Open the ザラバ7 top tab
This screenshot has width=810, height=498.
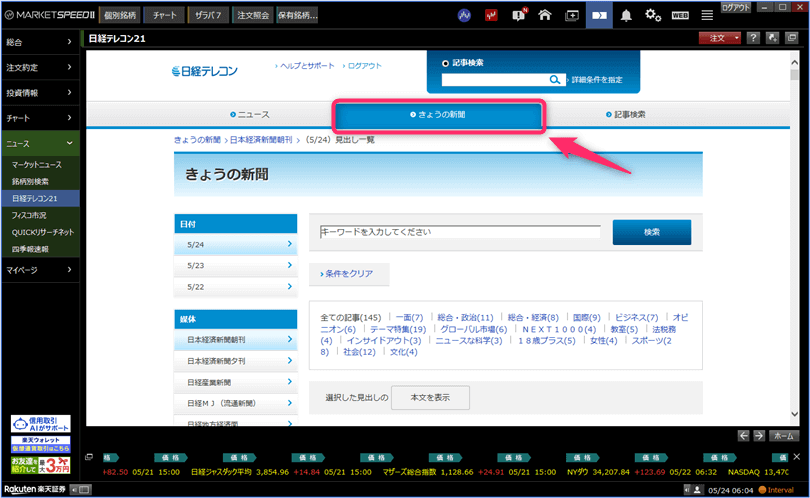pyautogui.click(x=209, y=15)
